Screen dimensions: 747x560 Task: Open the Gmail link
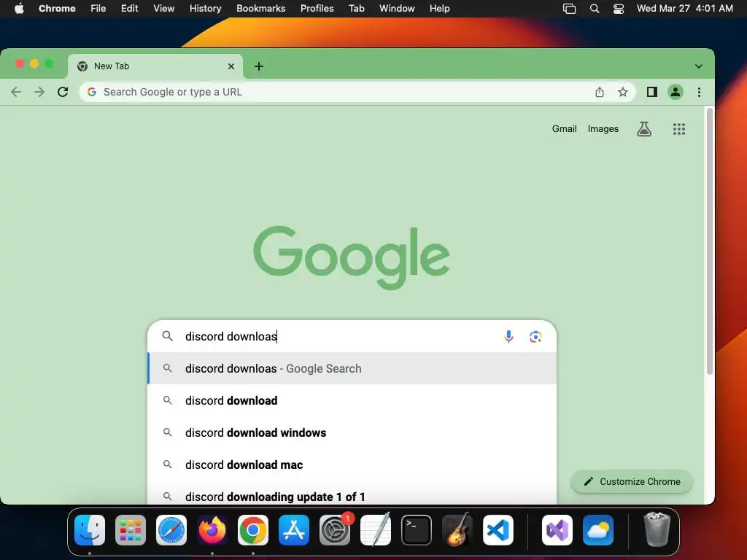tap(564, 128)
